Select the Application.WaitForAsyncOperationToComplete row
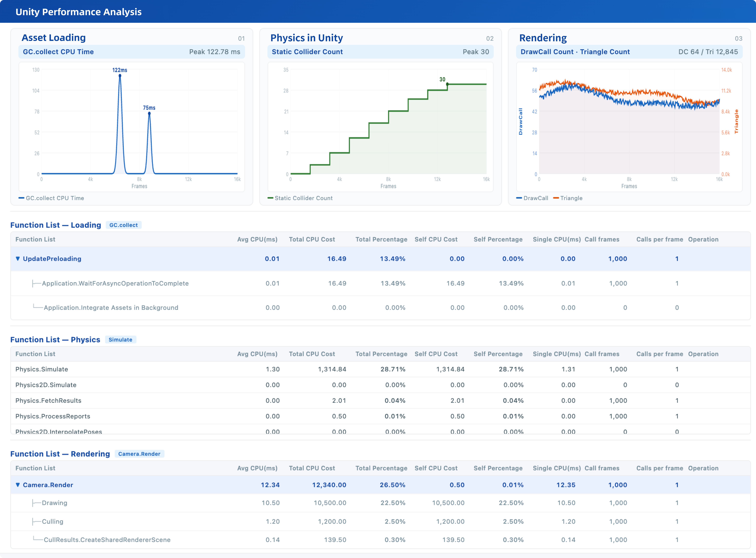 coord(380,283)
